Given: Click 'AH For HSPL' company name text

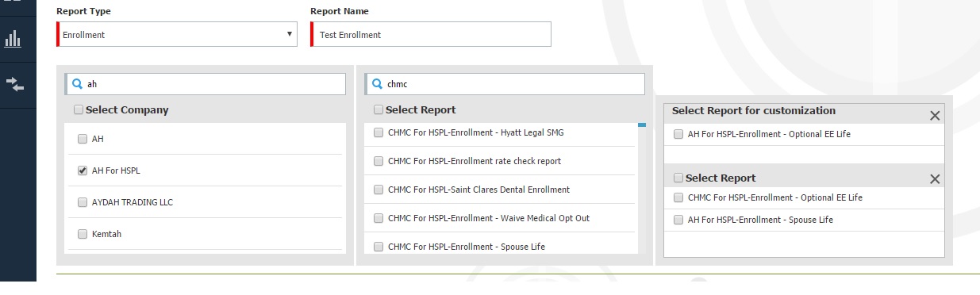Looking at the screenshot, I should point(116,170).
